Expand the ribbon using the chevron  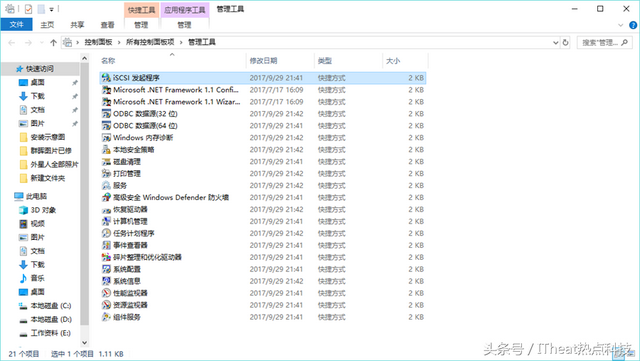pos(621,25)
